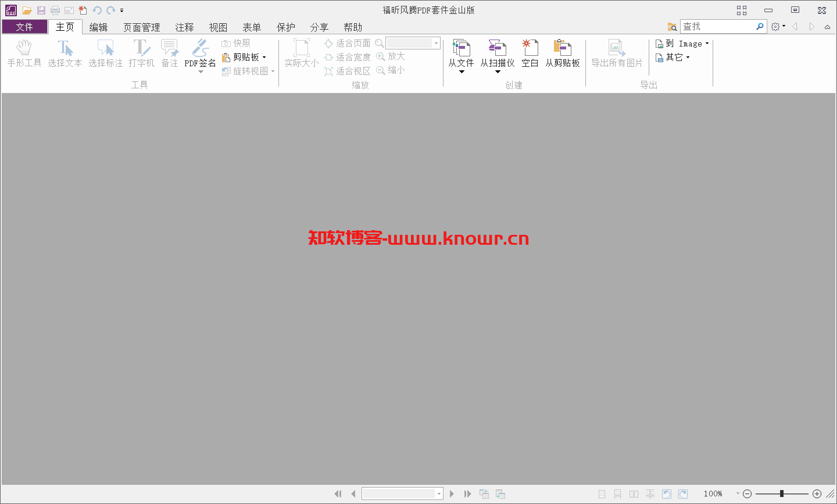This screenshot has width=837, height=504.
Task: Click the folder search icon beside 查找
Action: [673, 27]
